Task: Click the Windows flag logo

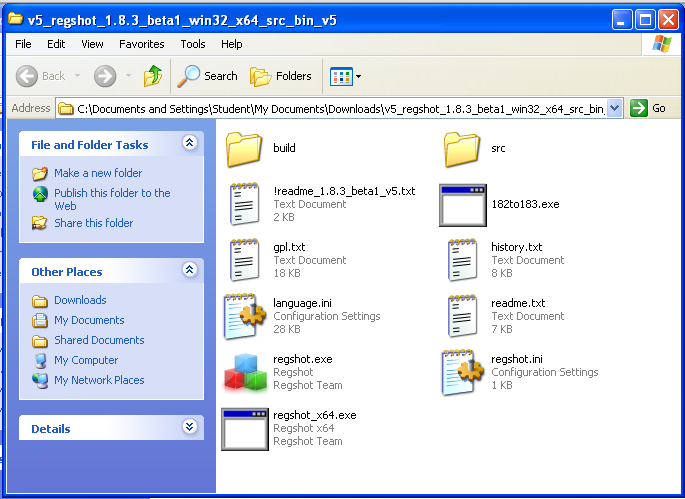Action: tap(661, 44)
